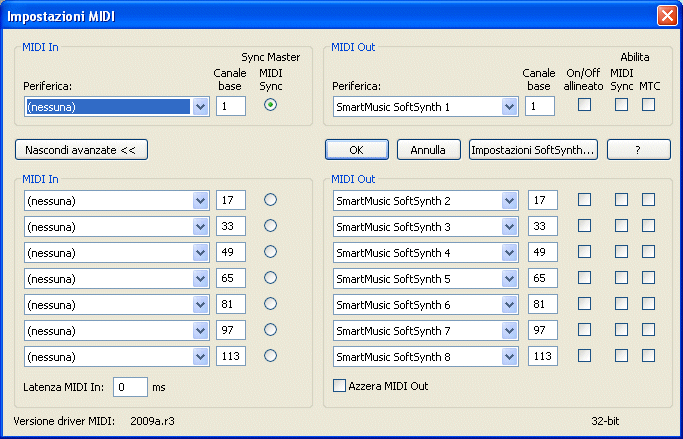The image size is (683, 439).
Task: Check MTC for SoftSynth 4
Action: coord(648,252)
